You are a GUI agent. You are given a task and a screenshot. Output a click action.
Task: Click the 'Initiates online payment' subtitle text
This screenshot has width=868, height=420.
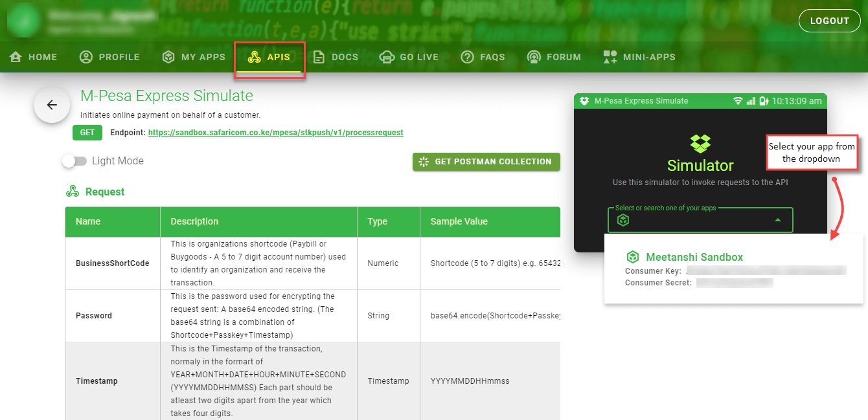pyautogui.click(x=170, y=115)
